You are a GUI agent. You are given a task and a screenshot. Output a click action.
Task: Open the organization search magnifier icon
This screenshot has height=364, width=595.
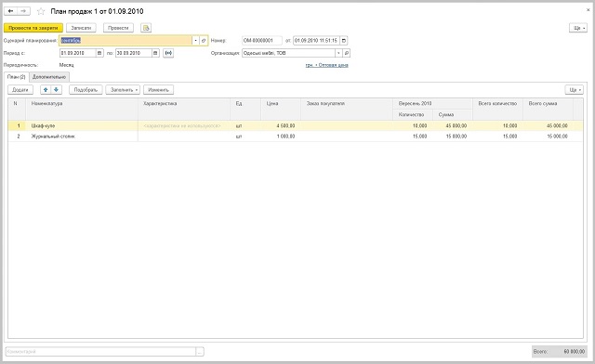(x=346, y=53)
